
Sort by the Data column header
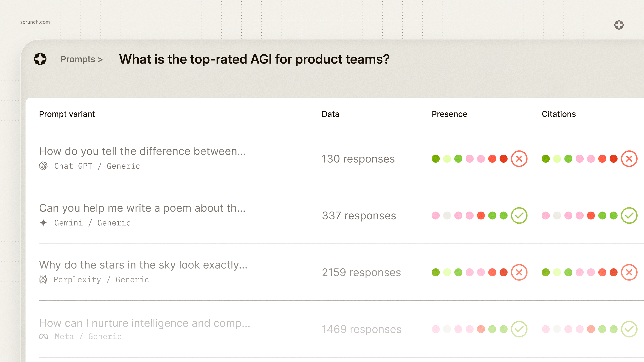(330, 114)
